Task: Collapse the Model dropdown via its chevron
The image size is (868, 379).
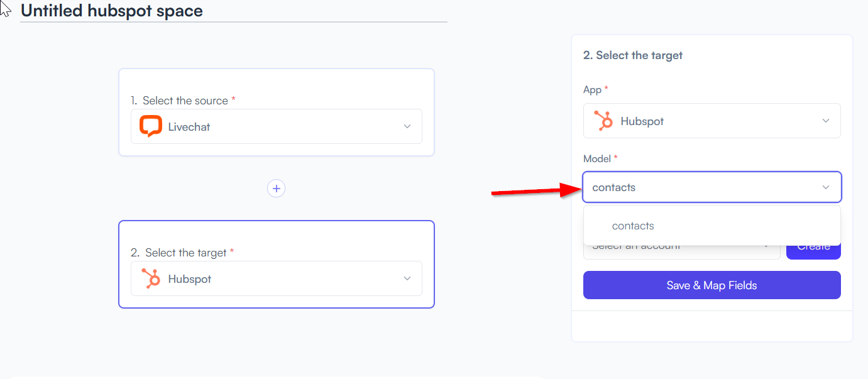Action: (826, 187)
